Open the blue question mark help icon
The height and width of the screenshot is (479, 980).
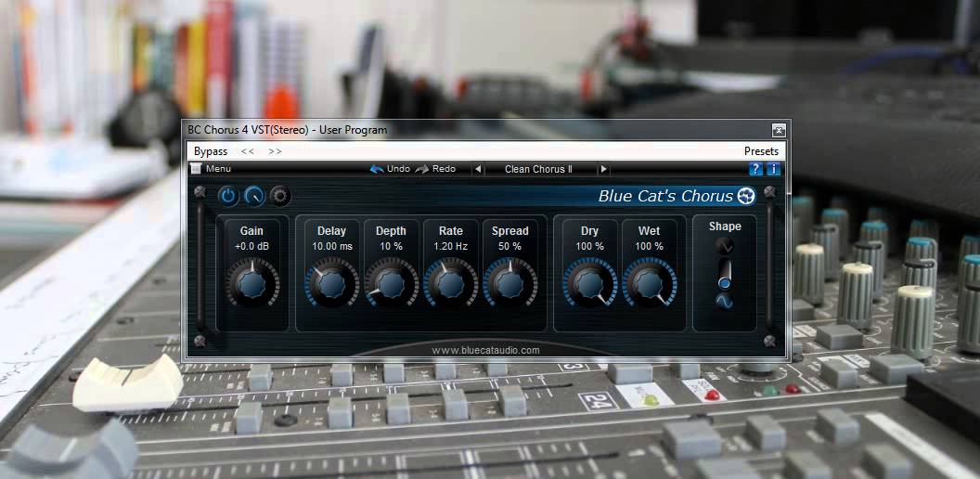[x=755, y=169]
